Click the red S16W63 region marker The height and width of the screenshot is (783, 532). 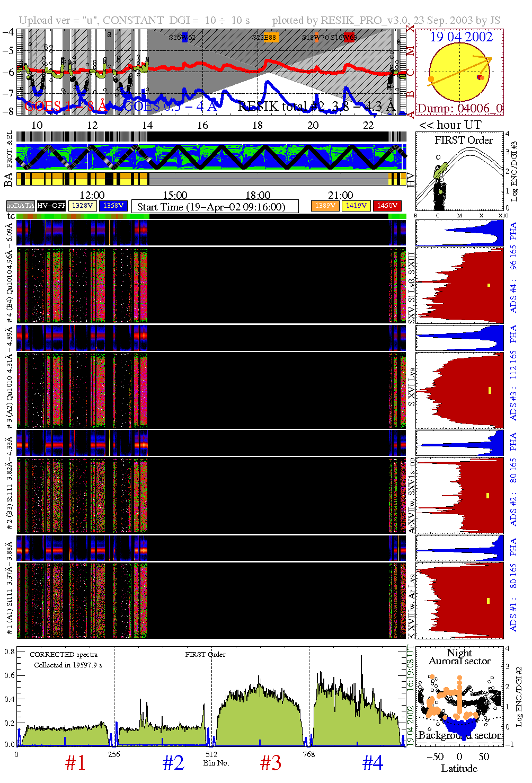coord(348,37)
